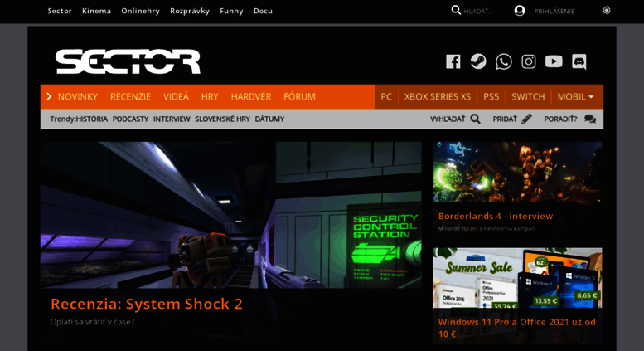
Task: Go to Sector in top bar
Action: click(x=60, y=11)
